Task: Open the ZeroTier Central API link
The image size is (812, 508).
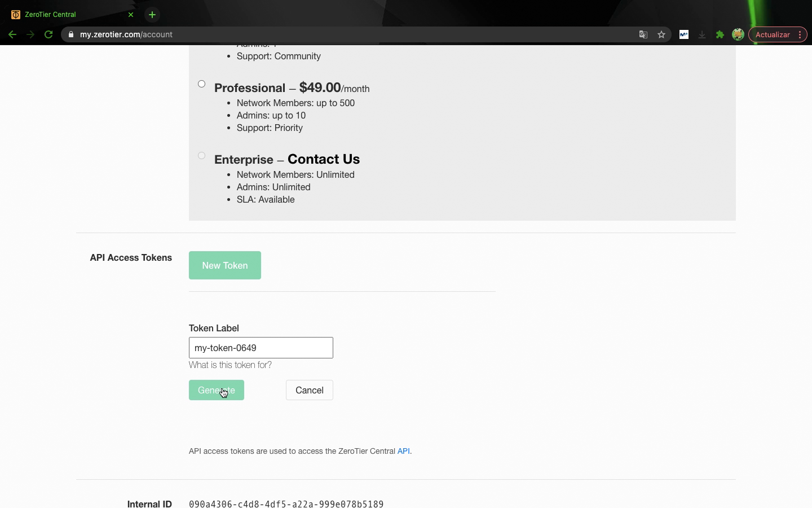Action: (403, 451)
